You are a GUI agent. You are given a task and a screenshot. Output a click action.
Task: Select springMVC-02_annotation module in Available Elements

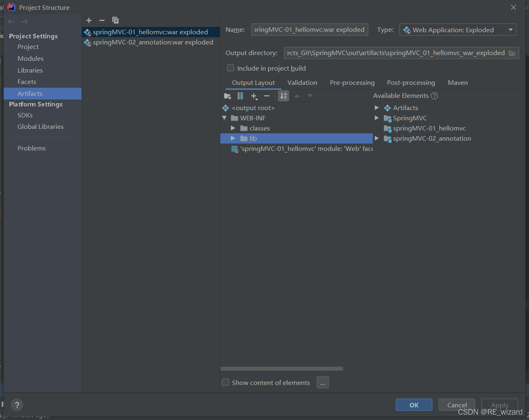point(432,138)
